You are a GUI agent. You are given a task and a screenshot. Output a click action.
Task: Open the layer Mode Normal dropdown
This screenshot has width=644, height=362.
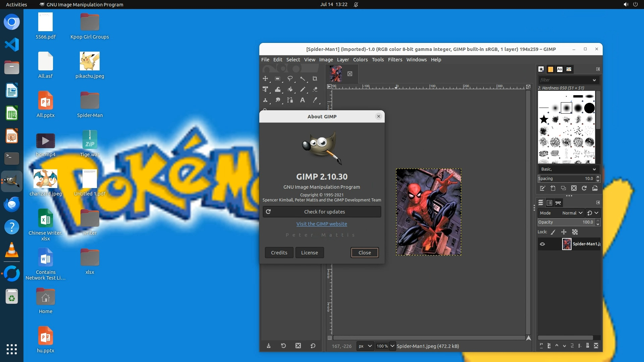pyautogui.click(x=572, y=213)
